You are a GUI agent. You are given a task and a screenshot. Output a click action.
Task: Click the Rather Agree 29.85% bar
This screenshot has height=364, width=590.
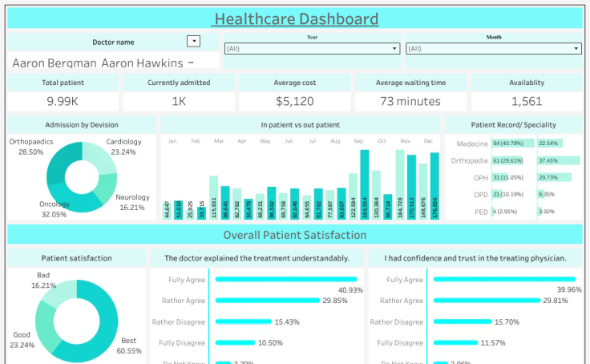pos(268,301)
